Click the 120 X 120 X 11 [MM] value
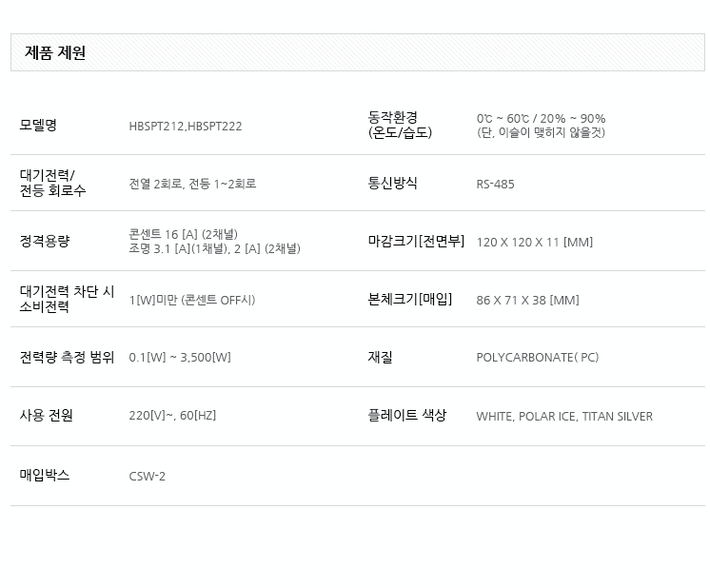The image size is (710, 588). pos(534,242)
